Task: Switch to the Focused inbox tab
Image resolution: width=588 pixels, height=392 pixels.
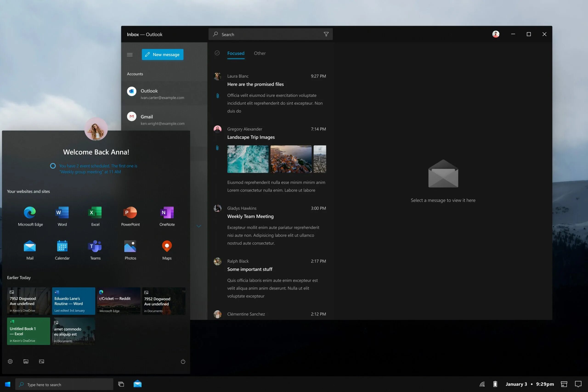Action: coord(235,53)
